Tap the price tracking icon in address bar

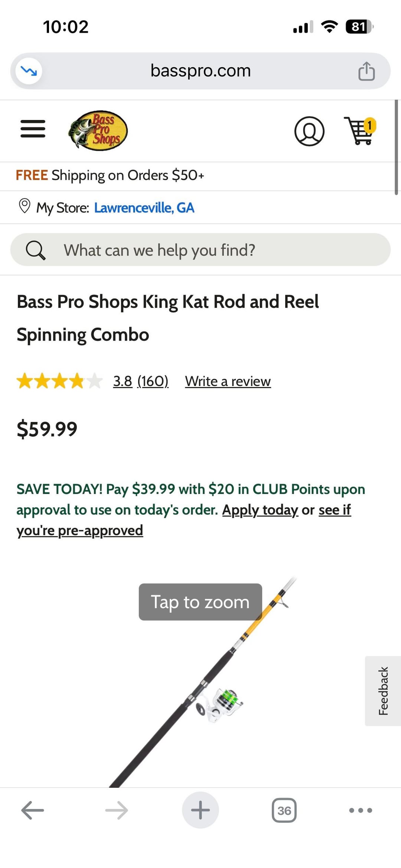click(x=29, y=71)
